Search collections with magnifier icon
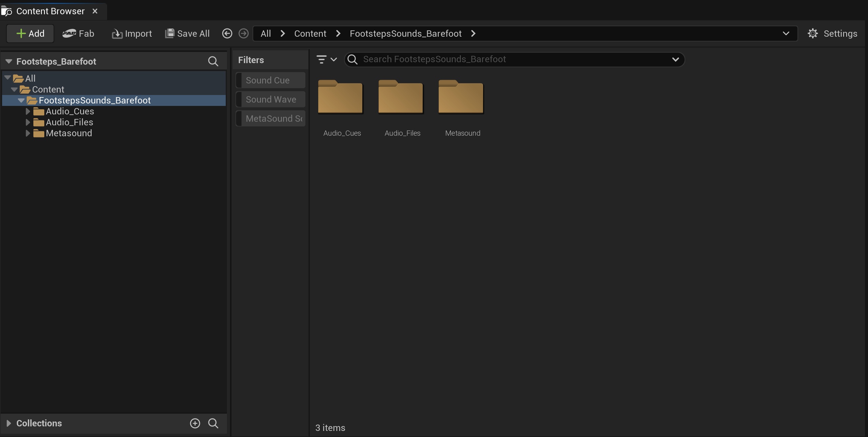Image resolution: width=868 pixels, height=437 pixels. 213,423
